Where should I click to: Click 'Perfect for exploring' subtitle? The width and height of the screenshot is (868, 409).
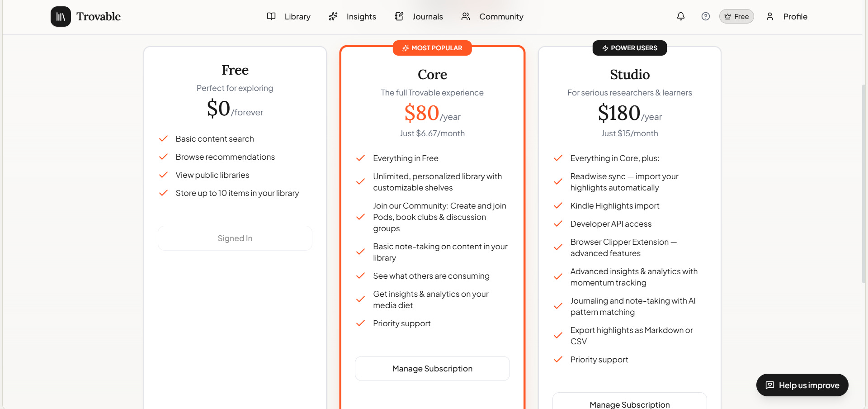(x=235, y=88)
